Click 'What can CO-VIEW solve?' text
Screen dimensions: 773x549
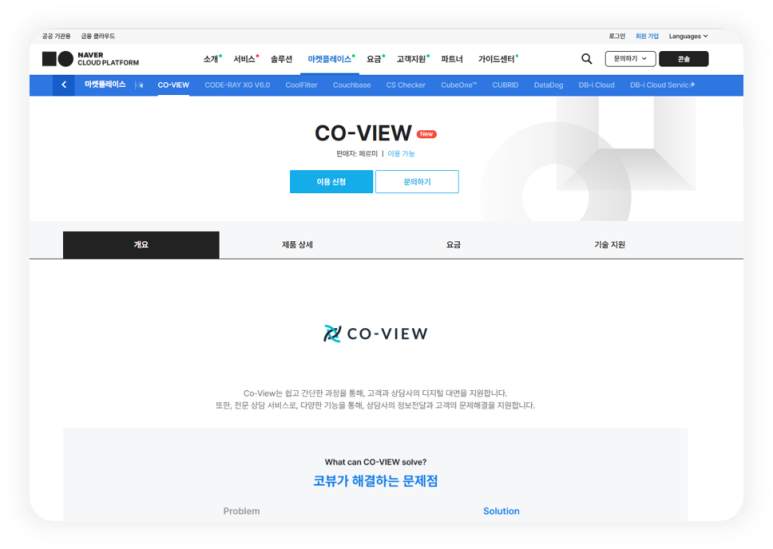[x=376, y=462]
